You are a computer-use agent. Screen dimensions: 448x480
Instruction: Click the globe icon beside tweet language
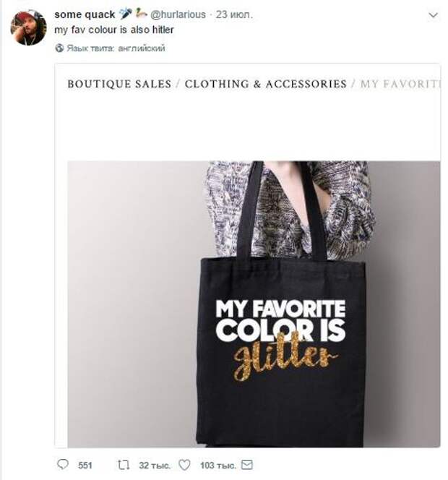(59, 48)
